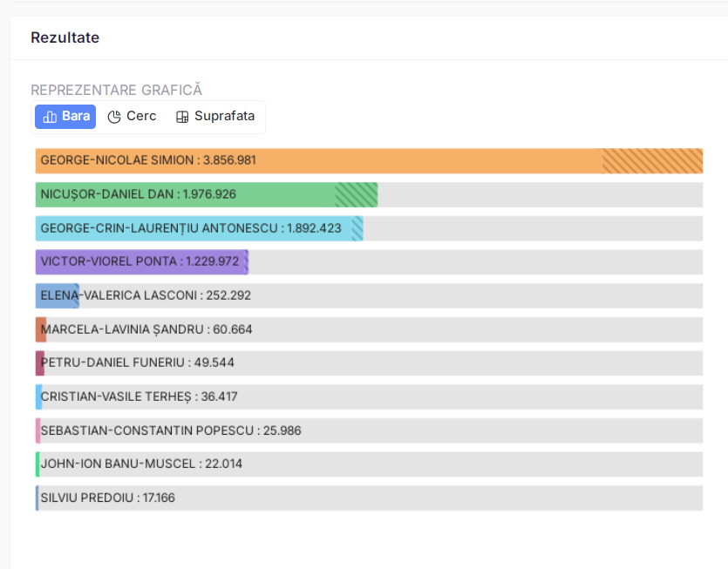Click the Petru-Daniel Funeriu result row
The width and height of the screenshot is (728, 569).
[x=137, y=362]
